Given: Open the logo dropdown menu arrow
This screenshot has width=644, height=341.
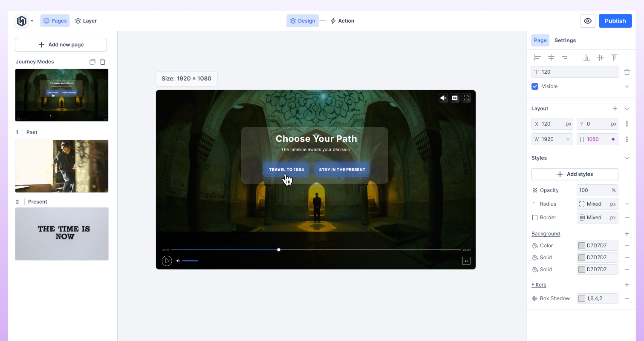Looking at the screenshot, I should click(32, 21).
